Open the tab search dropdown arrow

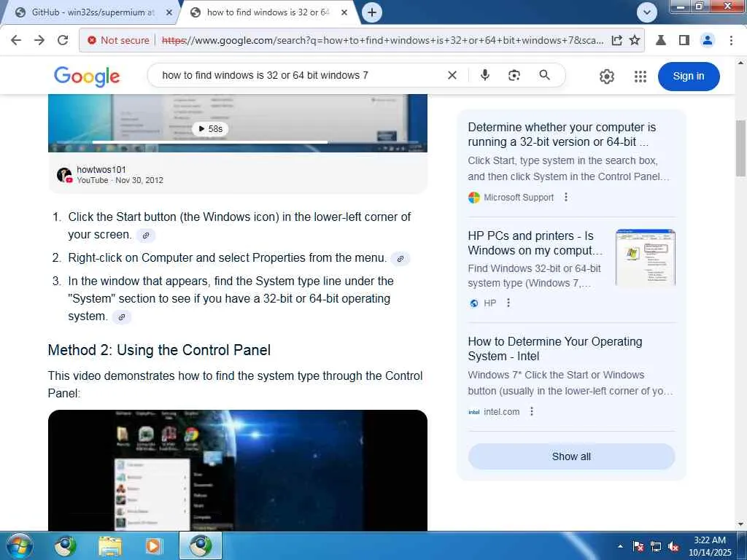pos(647,12)
